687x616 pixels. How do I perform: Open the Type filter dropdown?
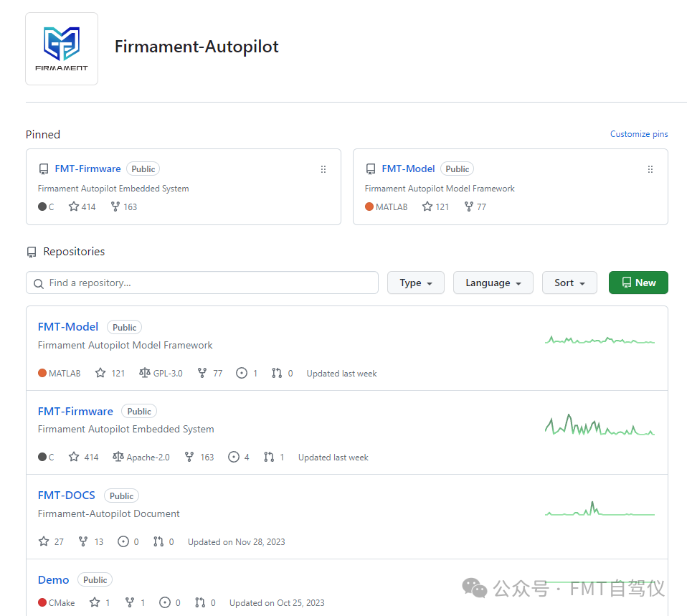[415, 283]
